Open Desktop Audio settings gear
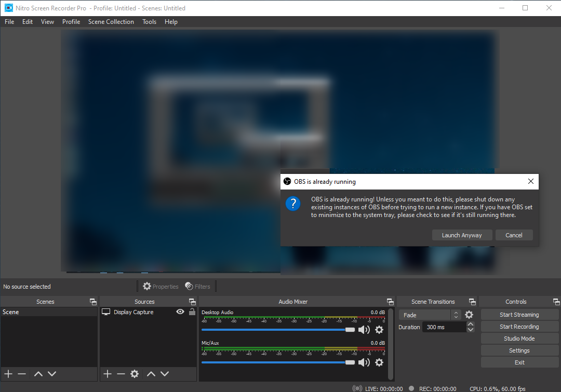 coord(379,329)
